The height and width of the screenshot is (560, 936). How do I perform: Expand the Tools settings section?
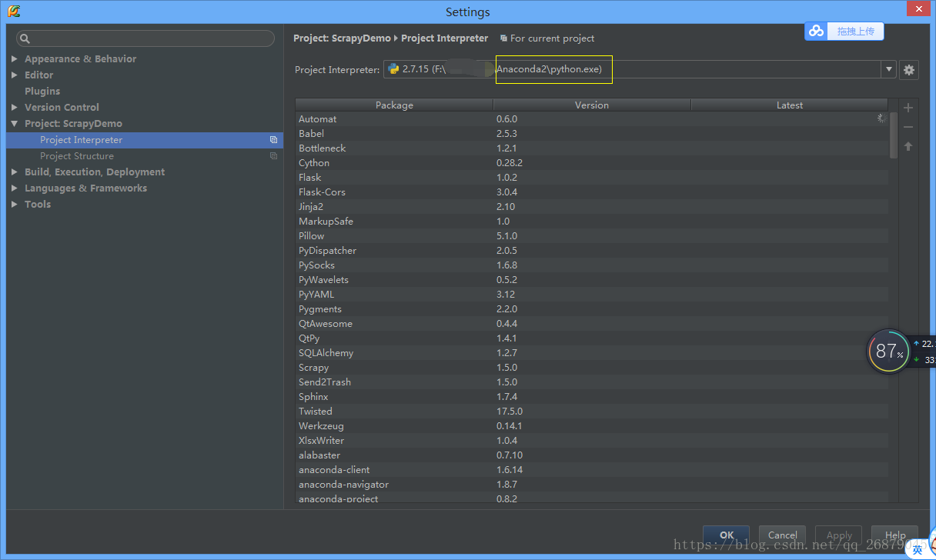coord(15,205)
